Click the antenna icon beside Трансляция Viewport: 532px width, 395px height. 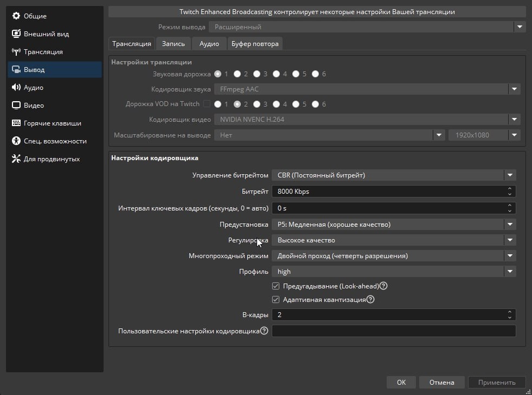tap(16, 51)
